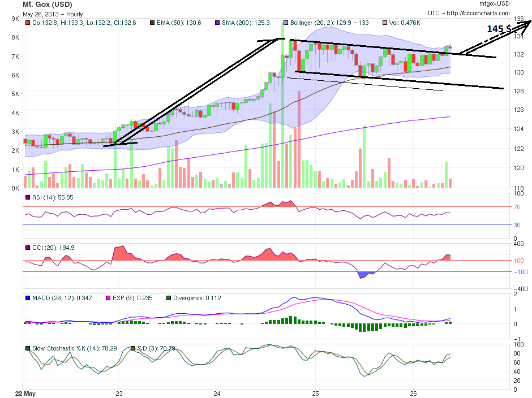This screenshot has width=532, height=398.
Task: Click the magenta EXP (9) legend swatch
Action: pos(108,298)
